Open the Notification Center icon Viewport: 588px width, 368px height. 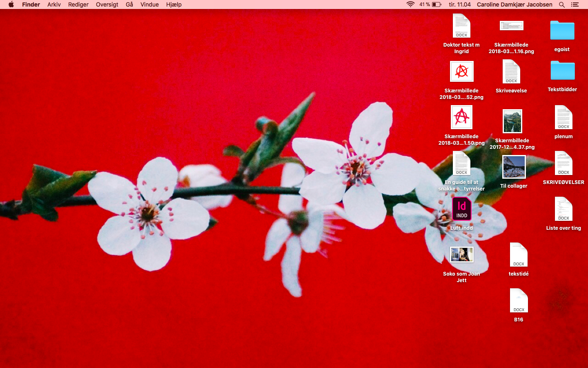point(575,4)
